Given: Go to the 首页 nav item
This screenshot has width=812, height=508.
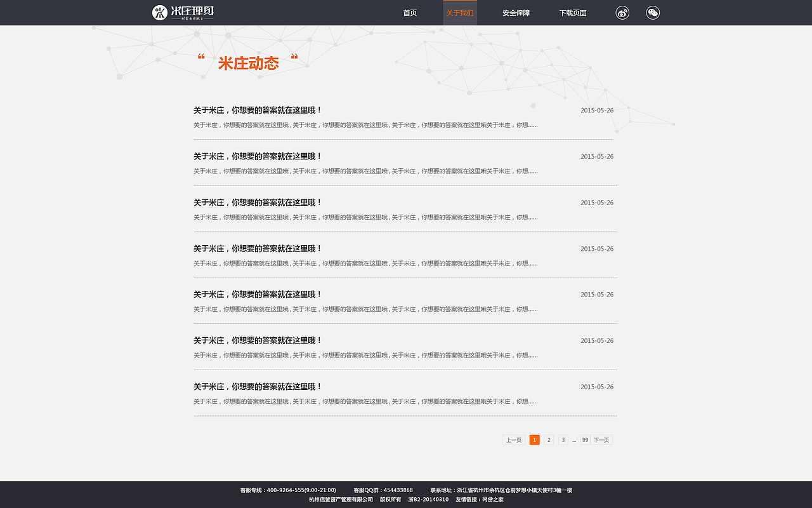Looking at the screenshot, I should coord(410,13).
